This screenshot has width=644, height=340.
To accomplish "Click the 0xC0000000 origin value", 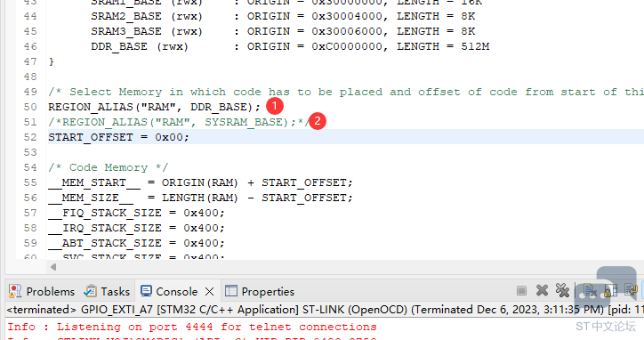I will [x=347, y=46].
